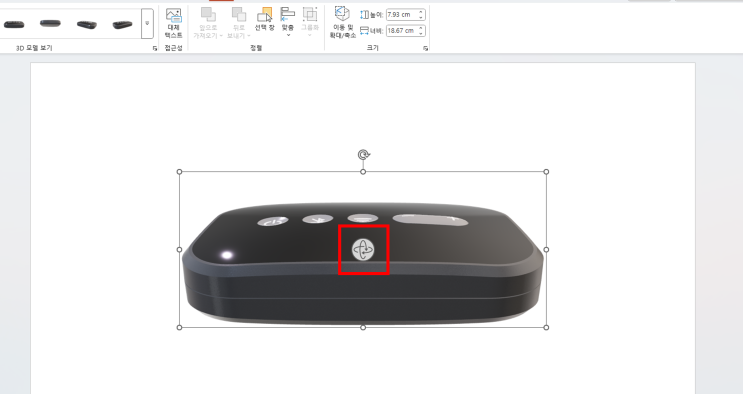
Task: Decrease width with the down stepper arrow
Action: 421,34
